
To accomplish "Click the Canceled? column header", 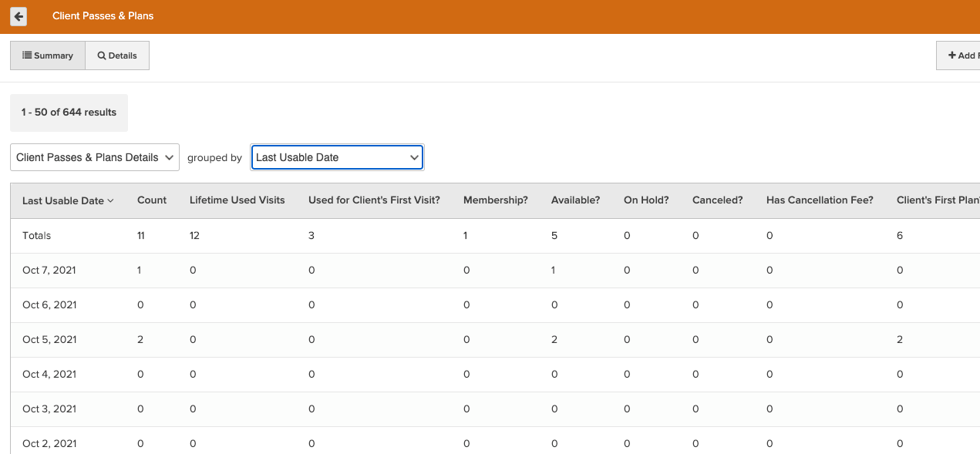I will (717, 200).
